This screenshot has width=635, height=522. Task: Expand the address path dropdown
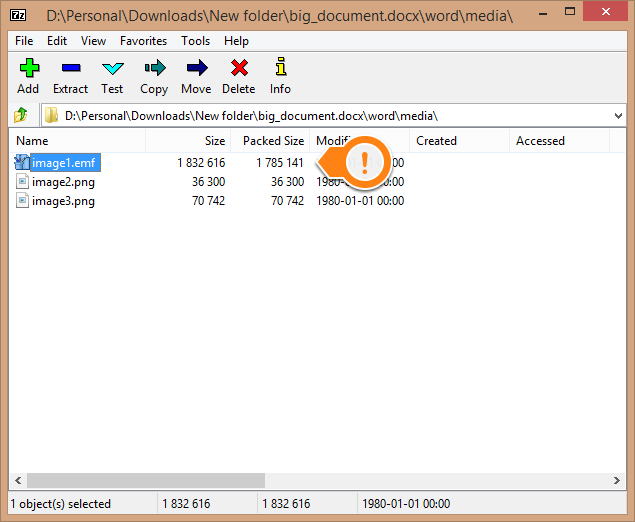[618, 116]
